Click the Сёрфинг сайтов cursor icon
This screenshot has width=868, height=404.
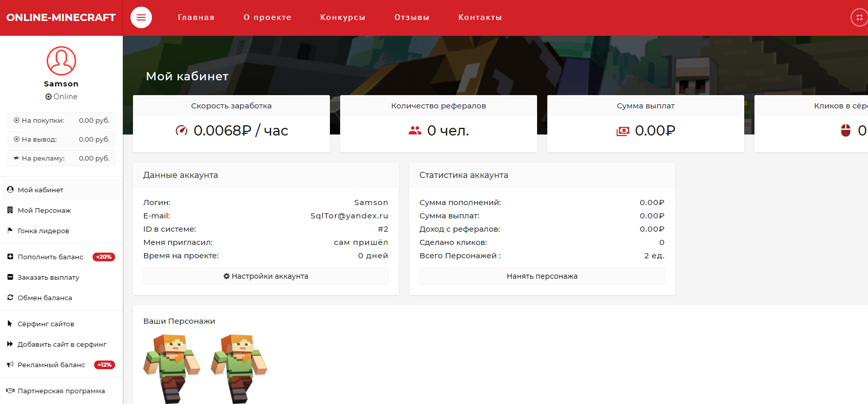10,323
